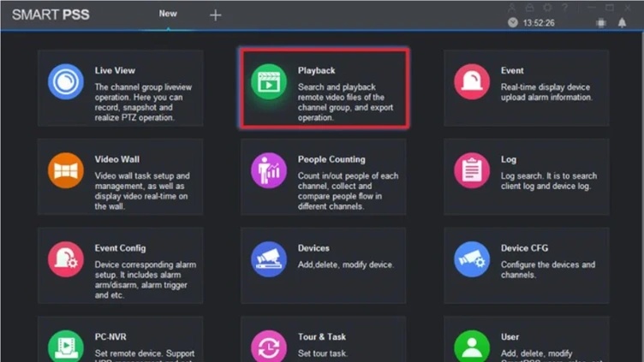The image size is (644, 362).
Task: Switch to the New tab
Action: click(168, 14)
